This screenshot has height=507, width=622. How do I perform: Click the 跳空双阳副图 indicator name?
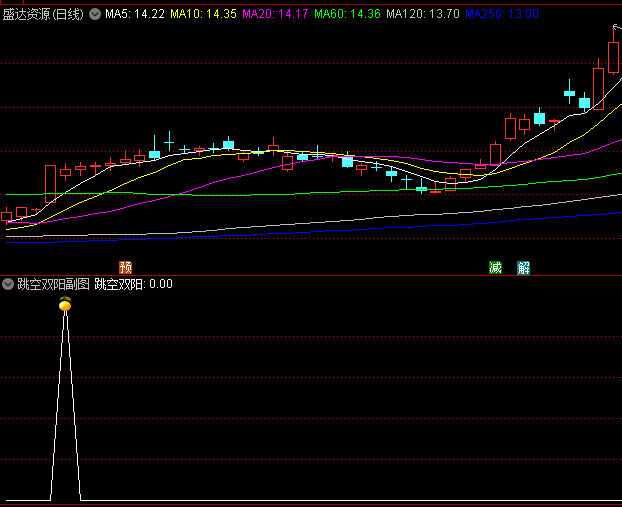tap(53, 284)
